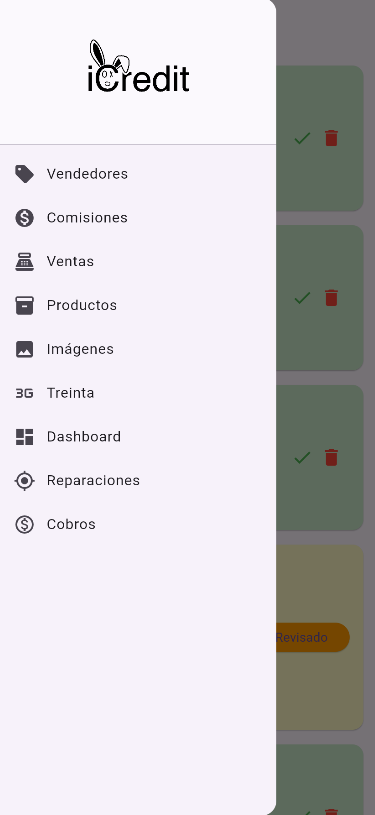Select the Comisiones text label
375x815 pixels.
point(87,217)
